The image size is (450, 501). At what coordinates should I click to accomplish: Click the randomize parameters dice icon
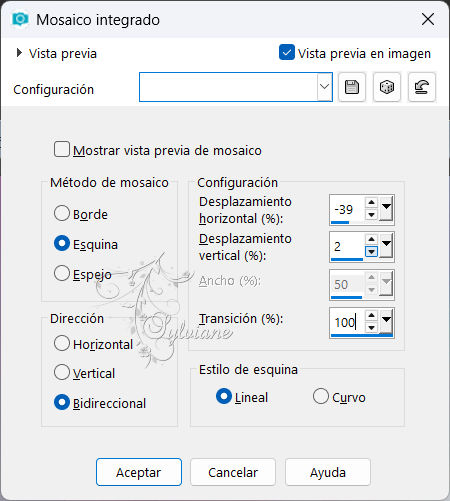coord(387,87)
